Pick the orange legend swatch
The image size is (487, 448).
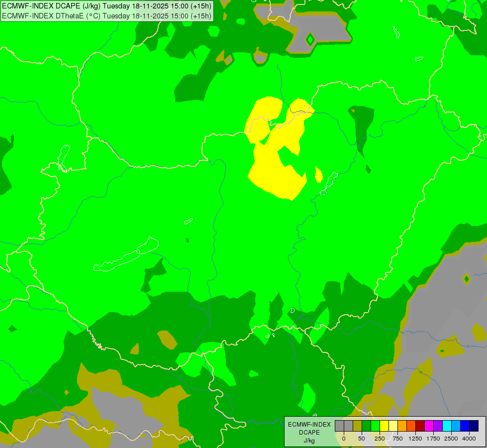coord(402,426)
